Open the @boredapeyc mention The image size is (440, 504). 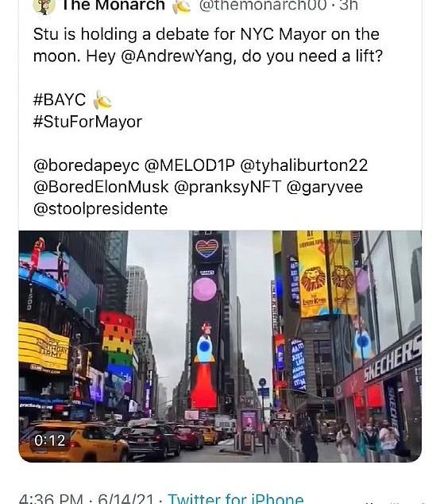click(x=87, y=166)
